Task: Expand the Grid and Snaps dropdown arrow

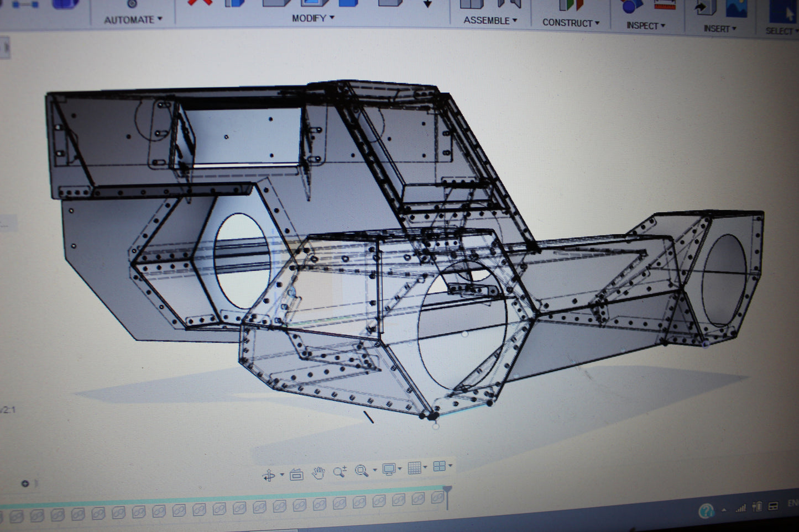Action: [425, 467]
